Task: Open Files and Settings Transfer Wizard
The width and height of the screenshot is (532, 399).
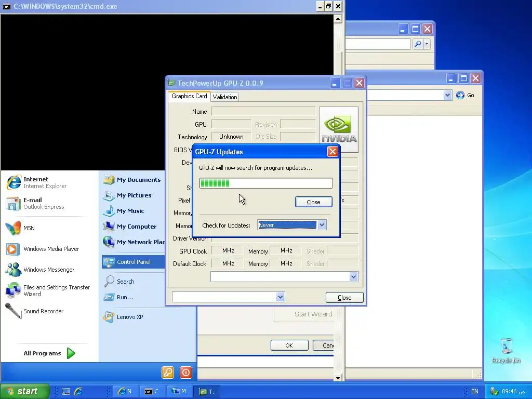Action: pos(48,290)
